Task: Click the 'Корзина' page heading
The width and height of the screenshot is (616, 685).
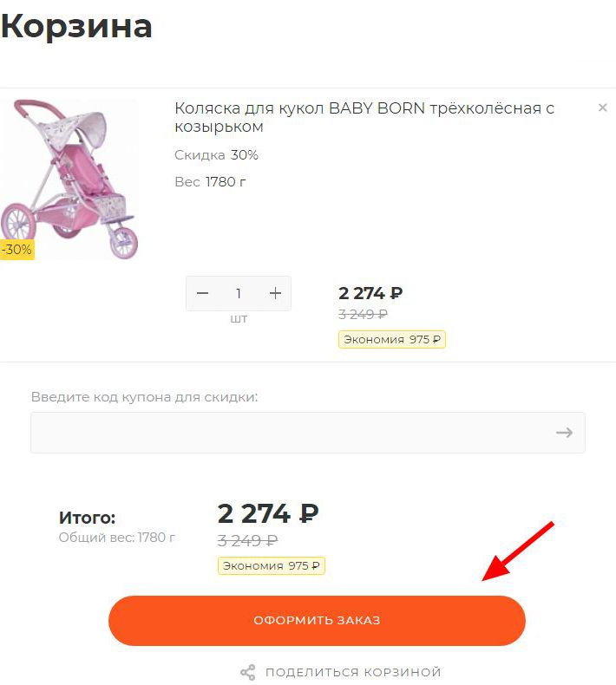Action: [76, 26]
